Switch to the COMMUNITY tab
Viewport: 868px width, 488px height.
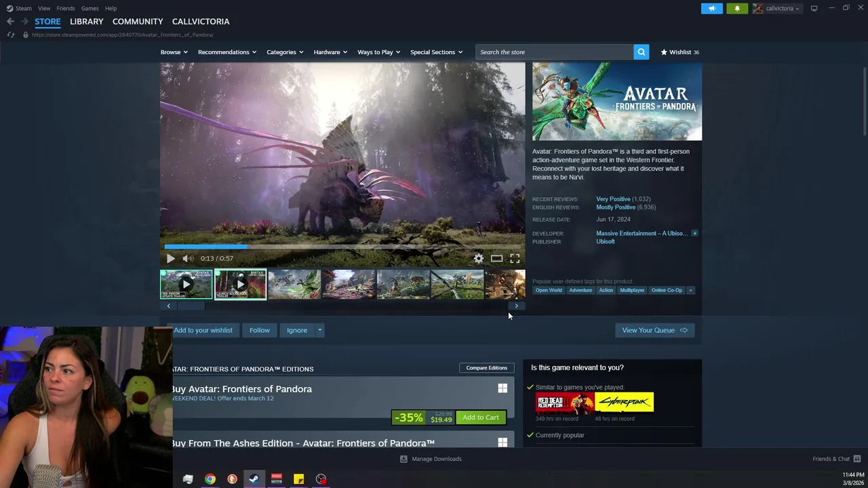click(138, 22)
